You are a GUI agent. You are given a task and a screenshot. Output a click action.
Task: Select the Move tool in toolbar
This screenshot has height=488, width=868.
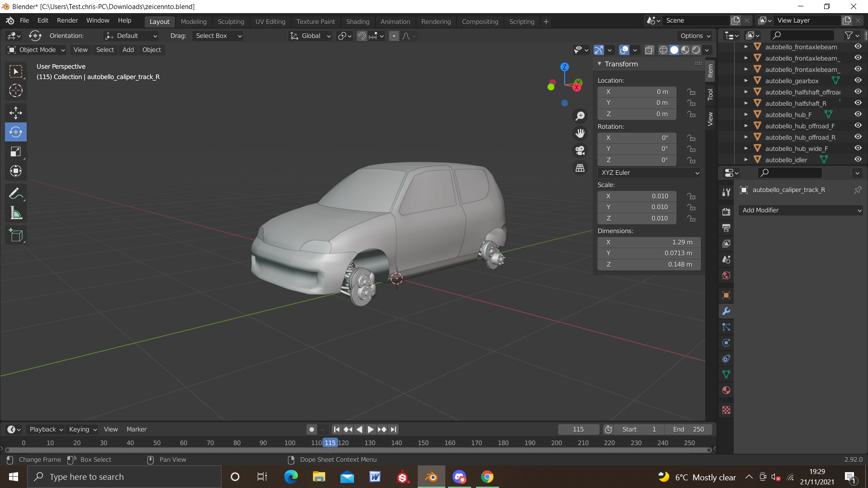pos(16,113)
